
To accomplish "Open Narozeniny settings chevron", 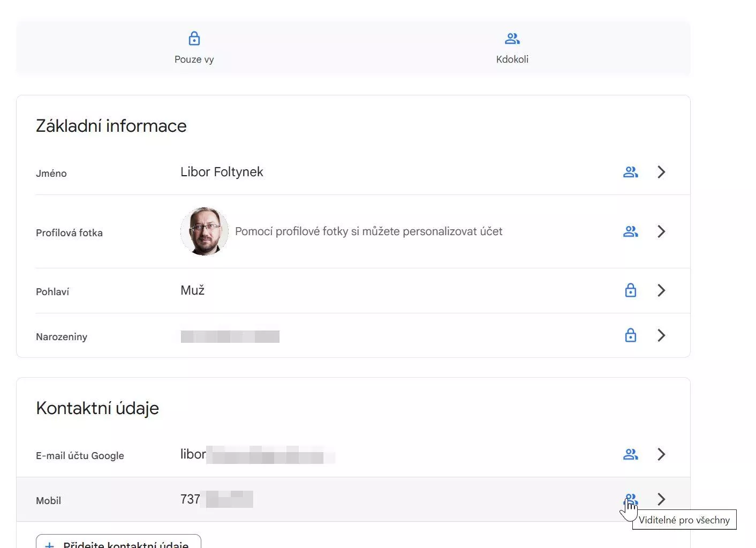I will 661,335.
